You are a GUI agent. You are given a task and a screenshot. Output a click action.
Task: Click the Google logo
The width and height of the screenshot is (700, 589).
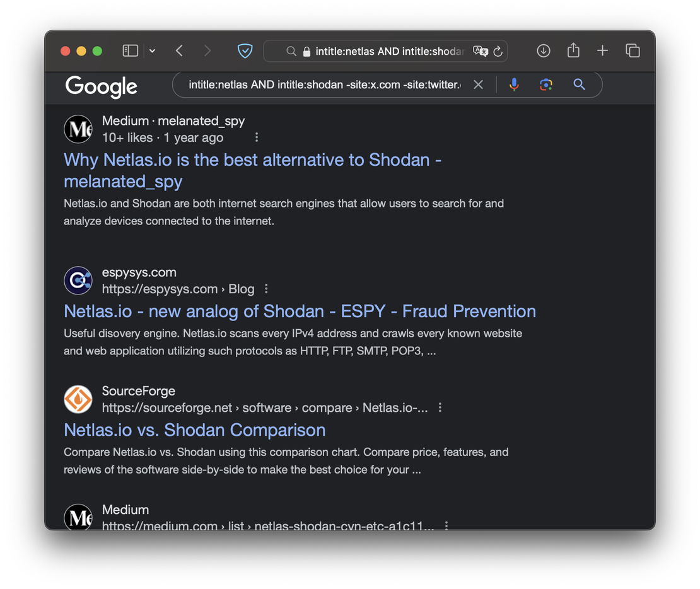tap(102, 86)
